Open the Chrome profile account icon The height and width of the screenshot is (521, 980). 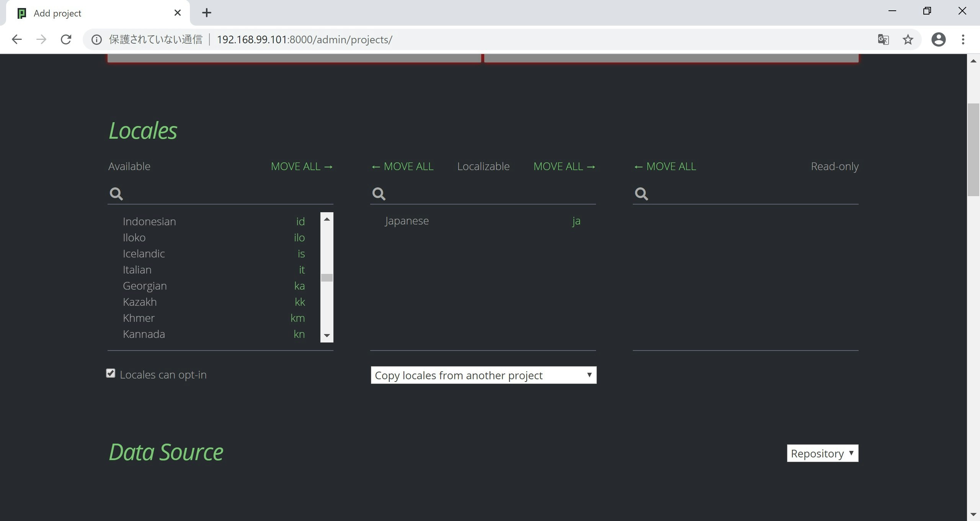click(x=938, y=39)
